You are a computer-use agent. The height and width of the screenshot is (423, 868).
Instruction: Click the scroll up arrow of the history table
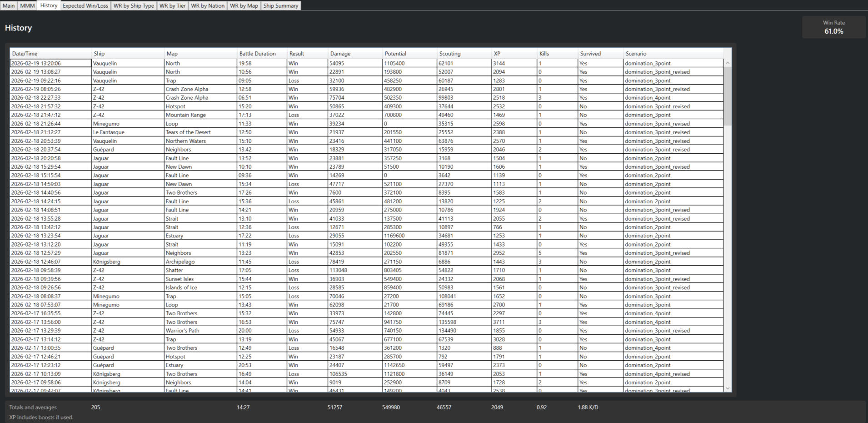pyautogui.click(x=728, y=63)
